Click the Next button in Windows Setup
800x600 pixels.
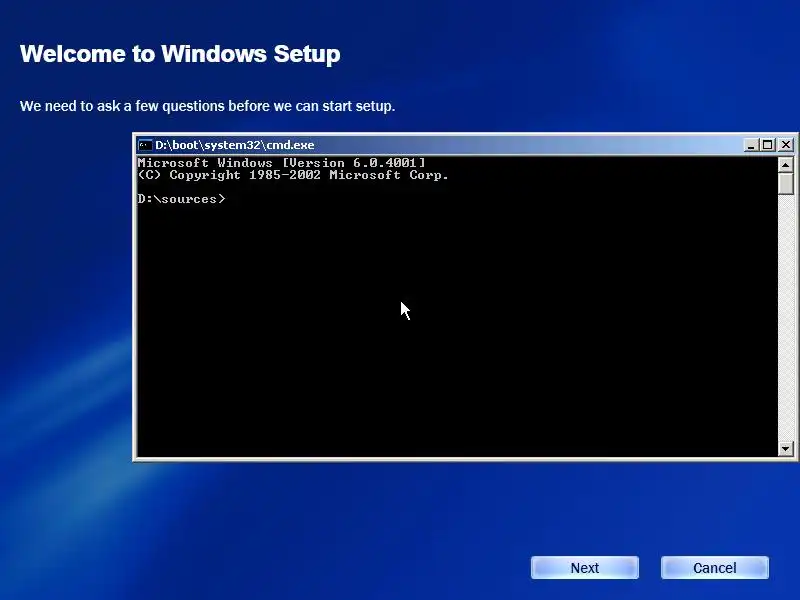(585, 568)
